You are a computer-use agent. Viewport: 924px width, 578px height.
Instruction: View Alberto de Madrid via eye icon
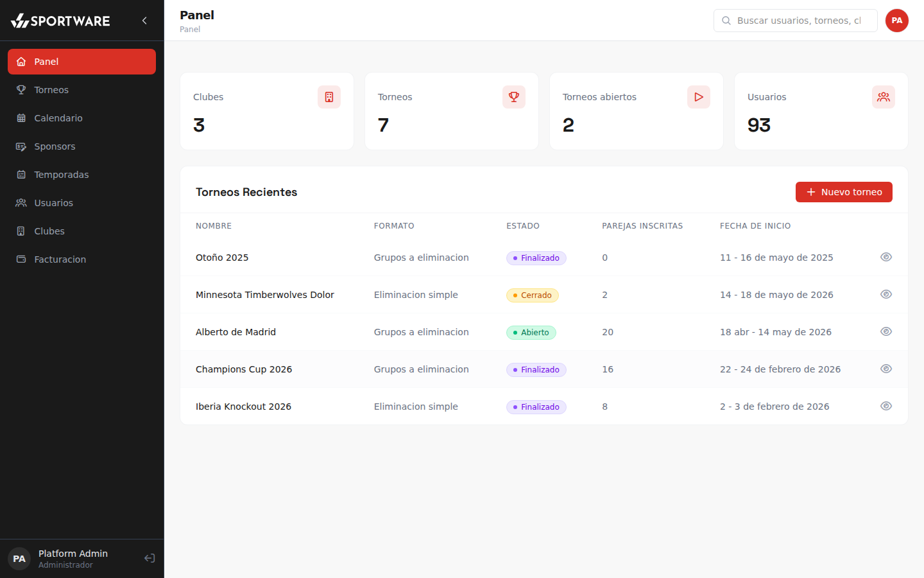pos(886,331)
